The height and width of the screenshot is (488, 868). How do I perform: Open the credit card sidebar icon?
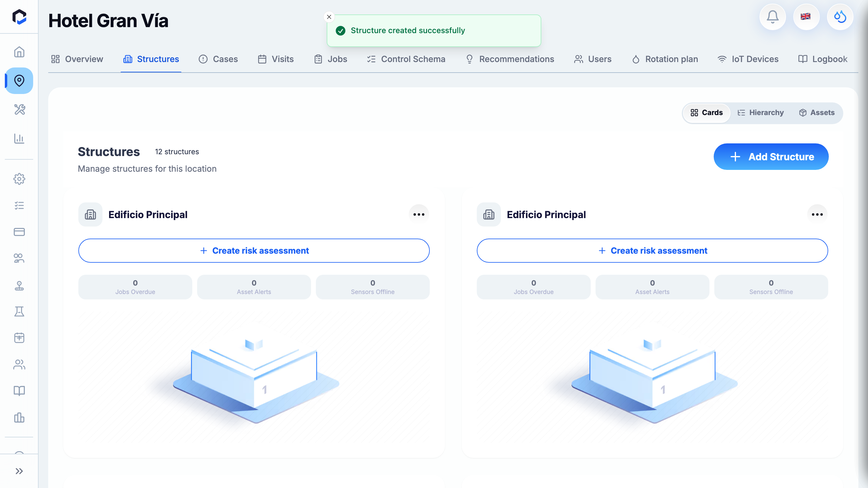pyautogui.click(x=19, y=232)
